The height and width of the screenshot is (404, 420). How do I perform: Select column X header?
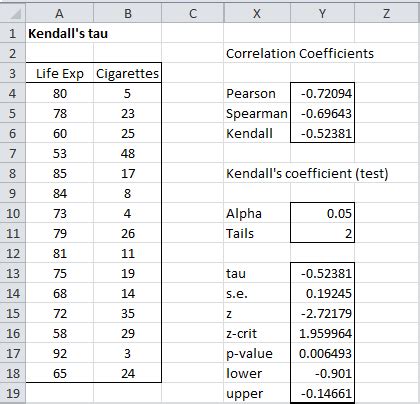[257, 13]
